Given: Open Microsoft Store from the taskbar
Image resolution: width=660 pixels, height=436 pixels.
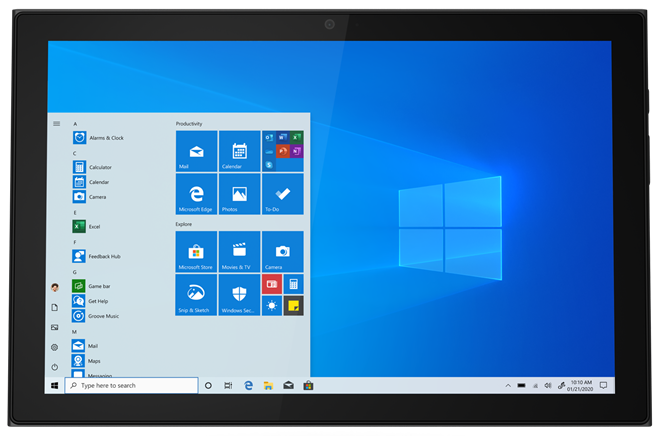Looking at the screenshot, I should pos(309,385).
